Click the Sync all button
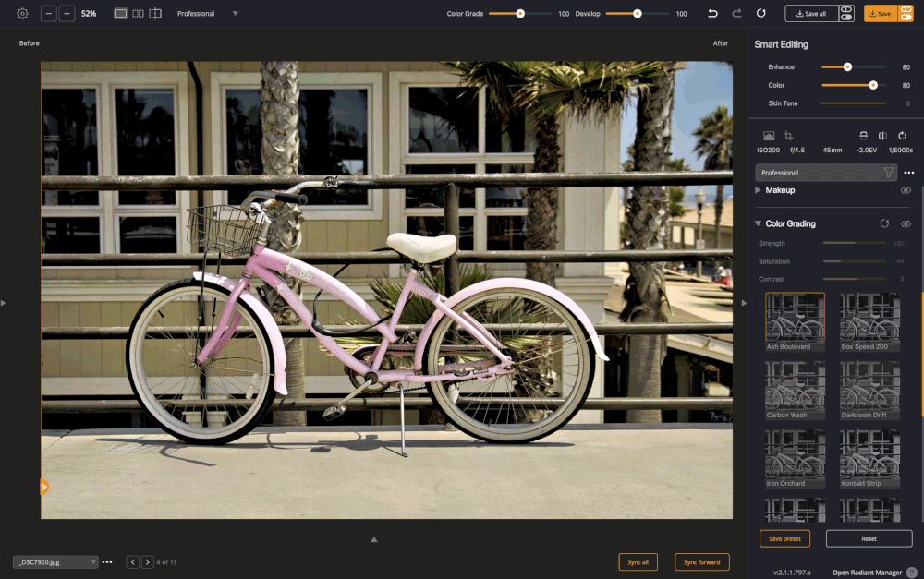Screen dimensions: 924x579 [638, 562]
